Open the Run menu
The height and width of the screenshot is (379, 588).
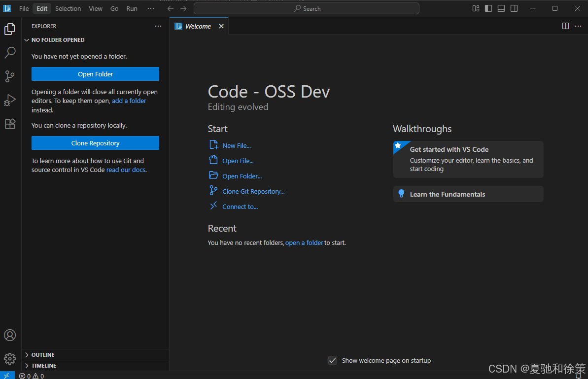132,8
